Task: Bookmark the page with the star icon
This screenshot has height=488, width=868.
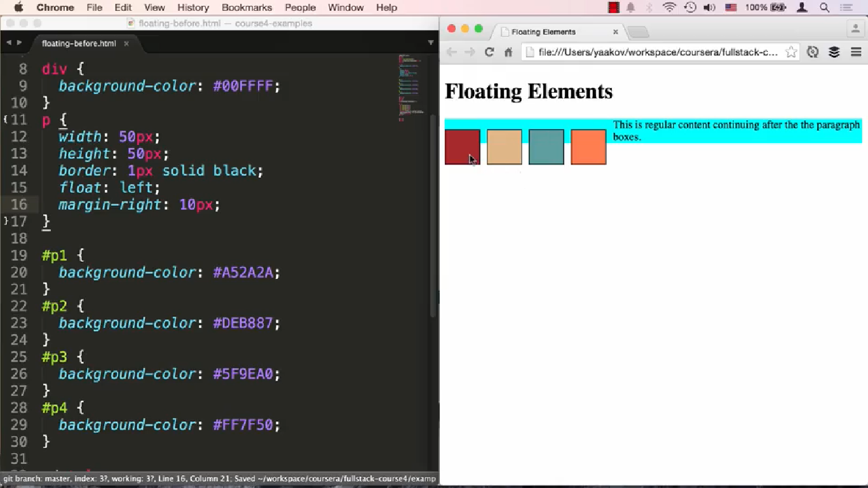Action: point(790,52)
